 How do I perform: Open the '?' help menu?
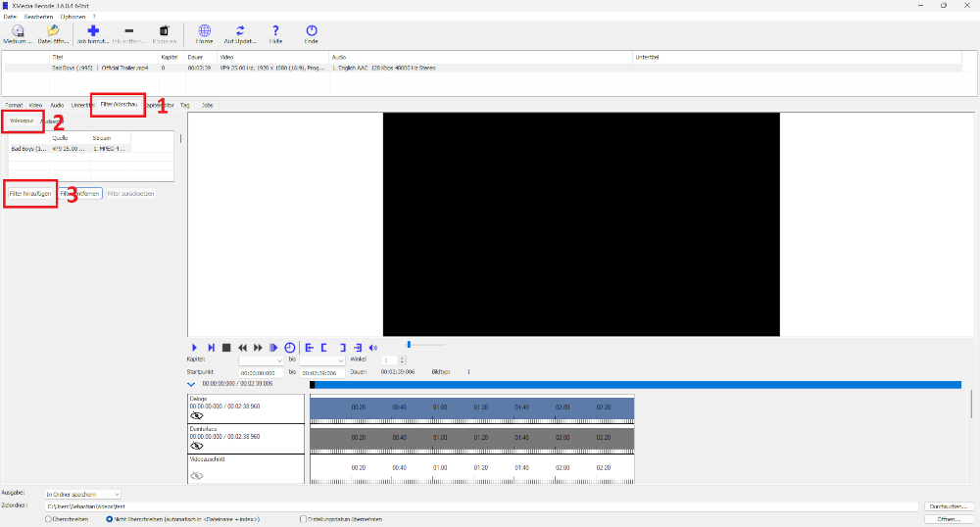pos(94,17)
